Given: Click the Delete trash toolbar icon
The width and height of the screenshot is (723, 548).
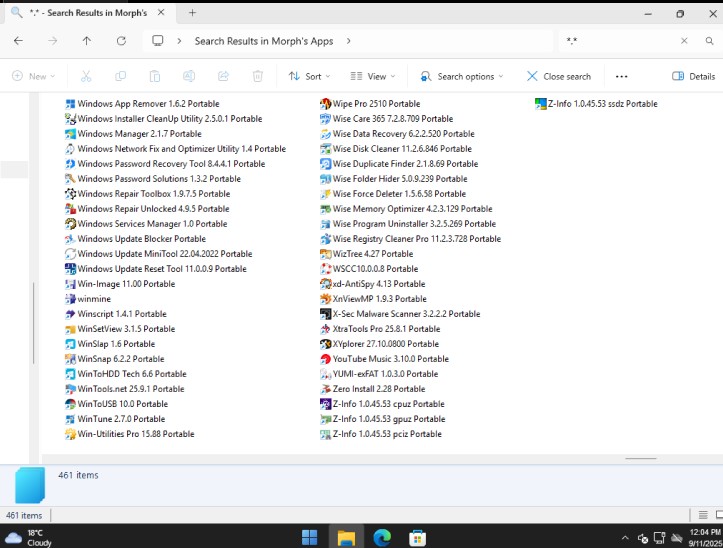Looking at the screenshot, I should point(258,76).
